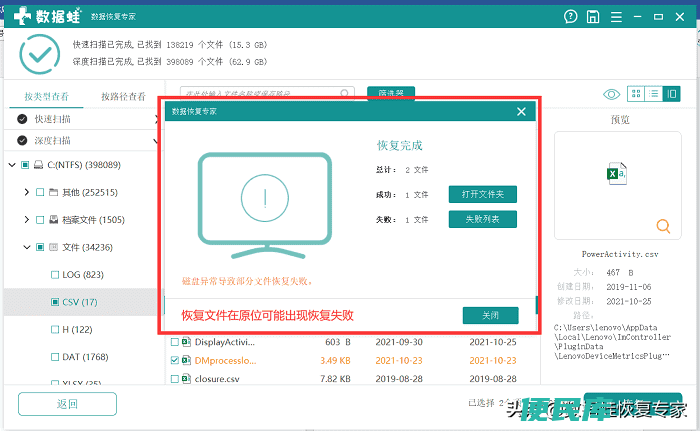Image resolution: width=700 pixels, height=431 pixels.
Task: Check the DAT (1768) checkbox
Action: (54, 357)
